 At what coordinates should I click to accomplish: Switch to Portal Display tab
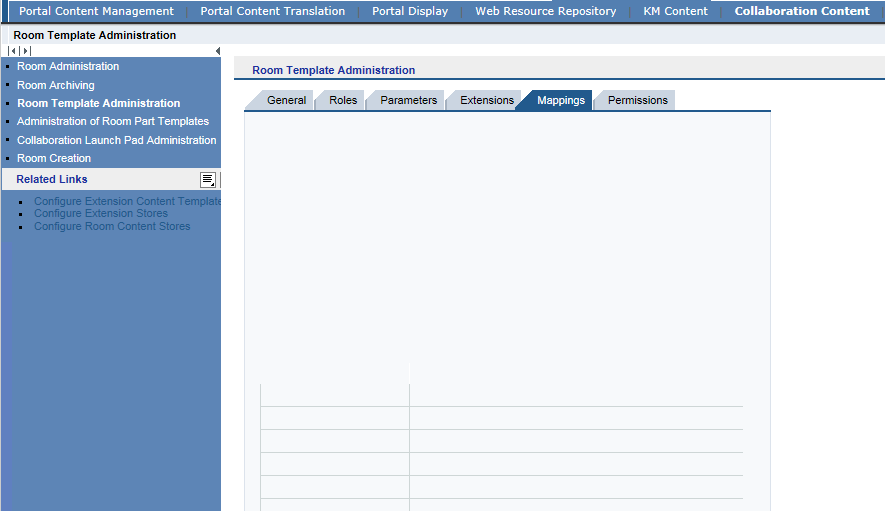410,11
